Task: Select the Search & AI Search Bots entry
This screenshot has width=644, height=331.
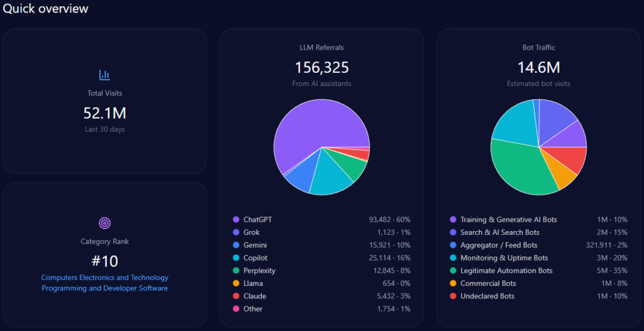Action: coord(499,232)
